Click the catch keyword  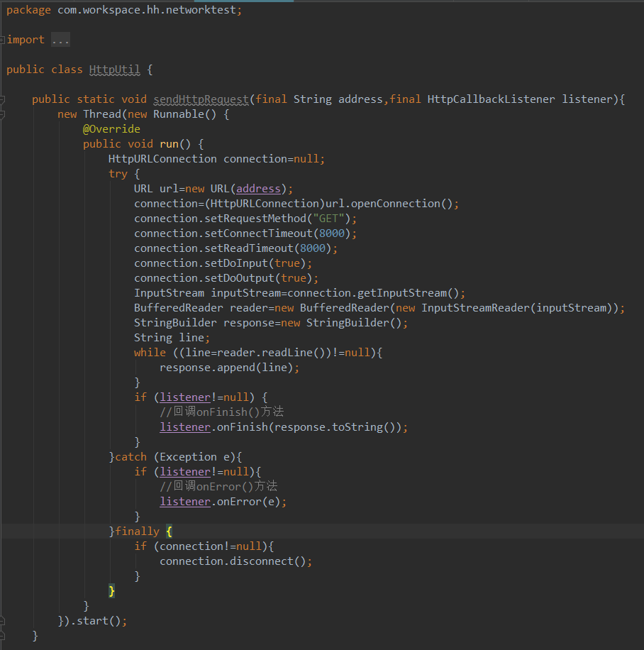pos(131,457)
